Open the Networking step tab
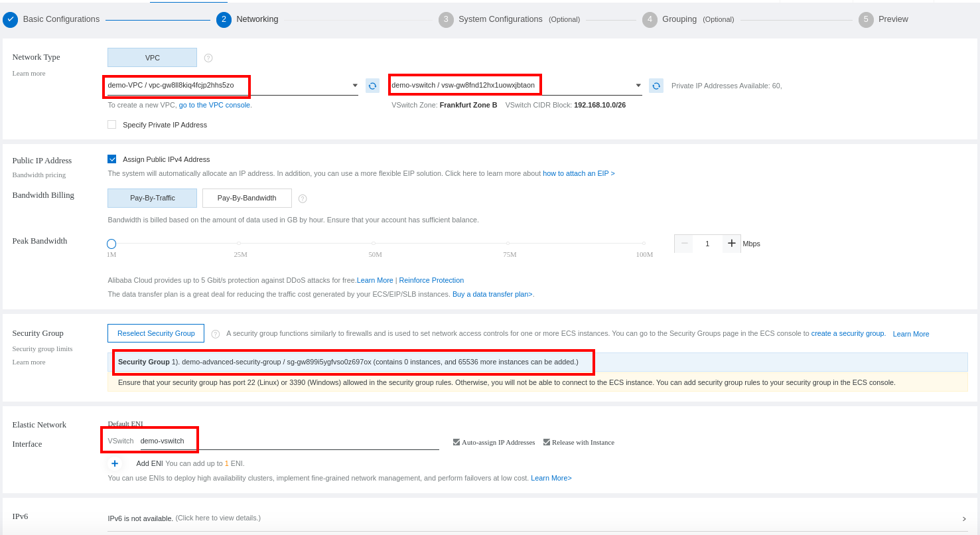This screenshot has width=980, height=535. tap(257, 19)
